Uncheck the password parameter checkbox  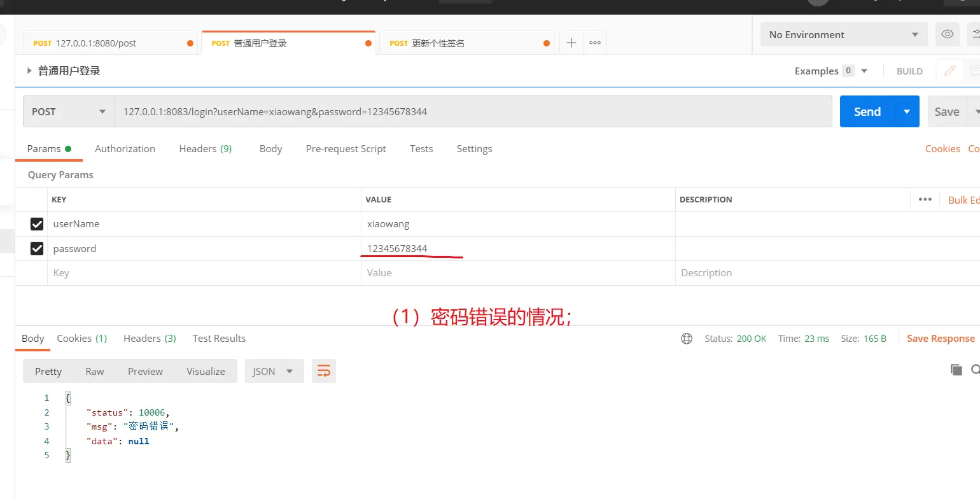pos(37,248)
